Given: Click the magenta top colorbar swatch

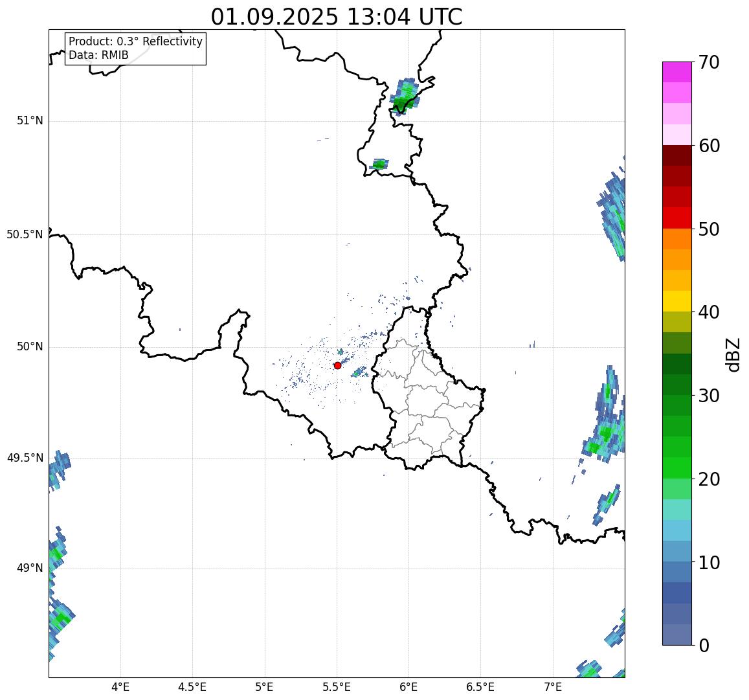Looking at the screenshot, I should point(677,72).
